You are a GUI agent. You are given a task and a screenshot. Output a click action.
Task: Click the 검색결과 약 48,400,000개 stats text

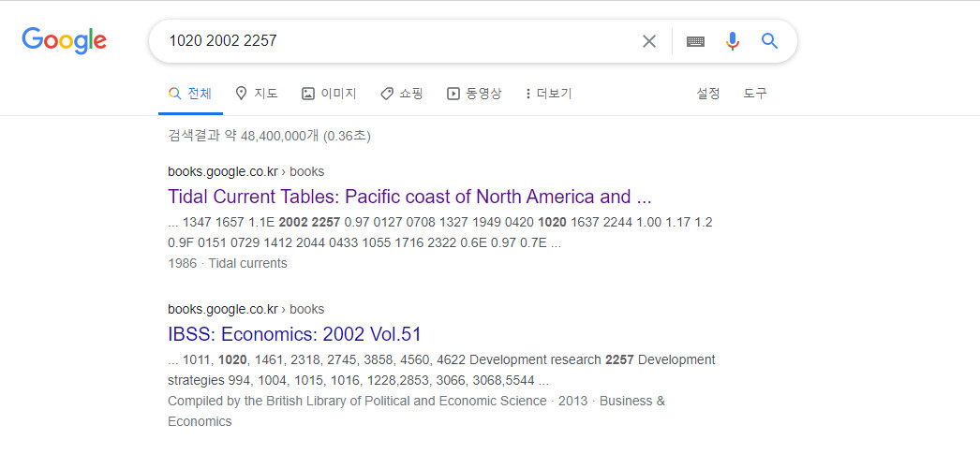[x=269, y=137]
